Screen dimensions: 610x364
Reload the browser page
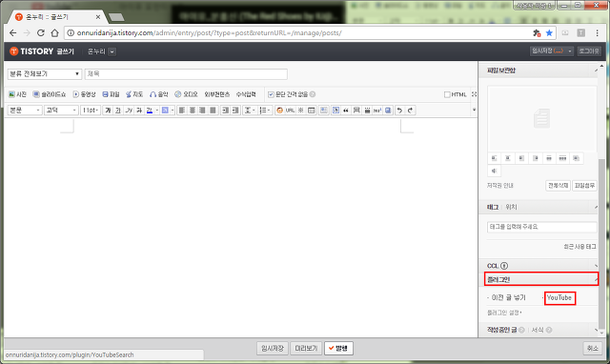pyautogui.click(x=41, y=33)
